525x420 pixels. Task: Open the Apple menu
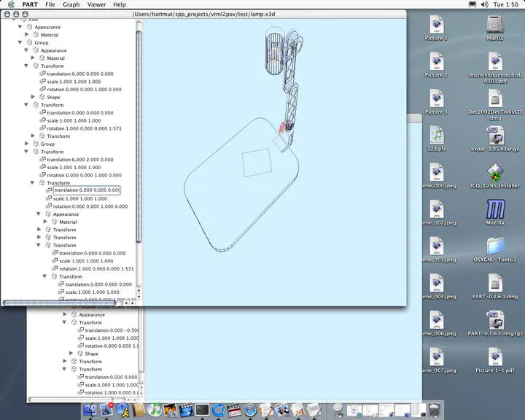[x=11, y=4]
